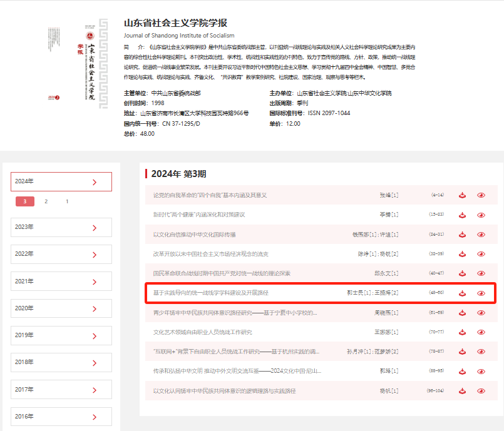Preview the last article on pages 96-104
This screenshot has width=504, height=431.
coord(481,391)
